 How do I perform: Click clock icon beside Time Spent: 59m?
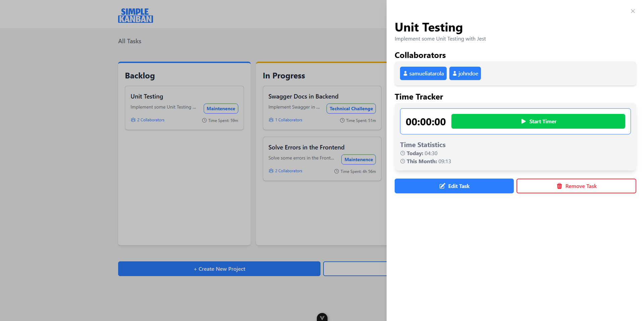pyautogui.click(x=204, y=120)
